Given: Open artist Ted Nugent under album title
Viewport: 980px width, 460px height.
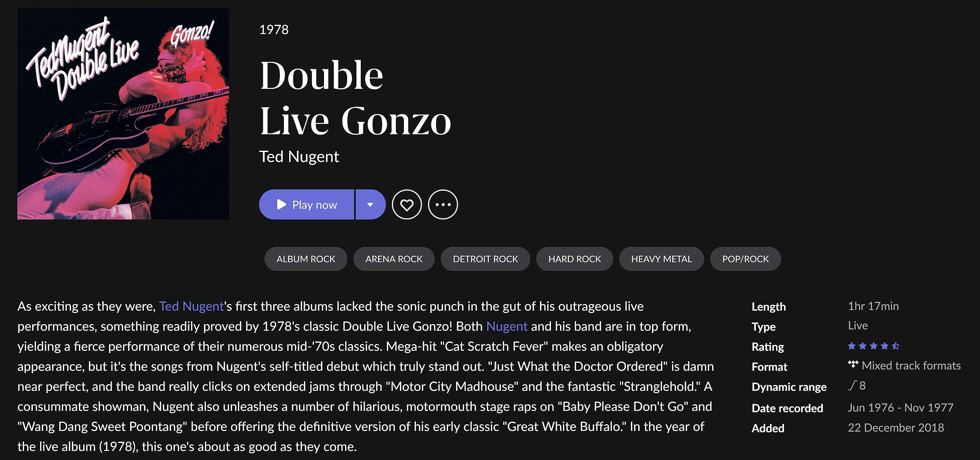Looking at the screenshot, I should 299,156.
